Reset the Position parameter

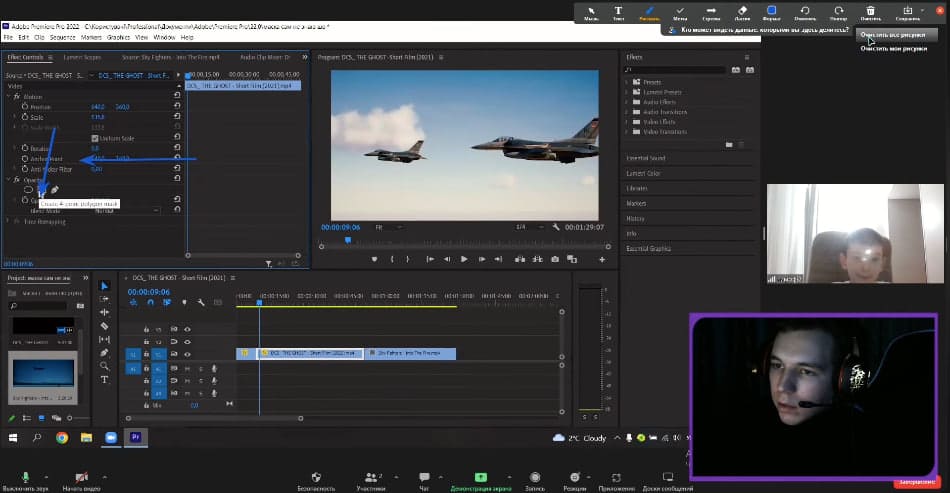click(x=177, y=106)
